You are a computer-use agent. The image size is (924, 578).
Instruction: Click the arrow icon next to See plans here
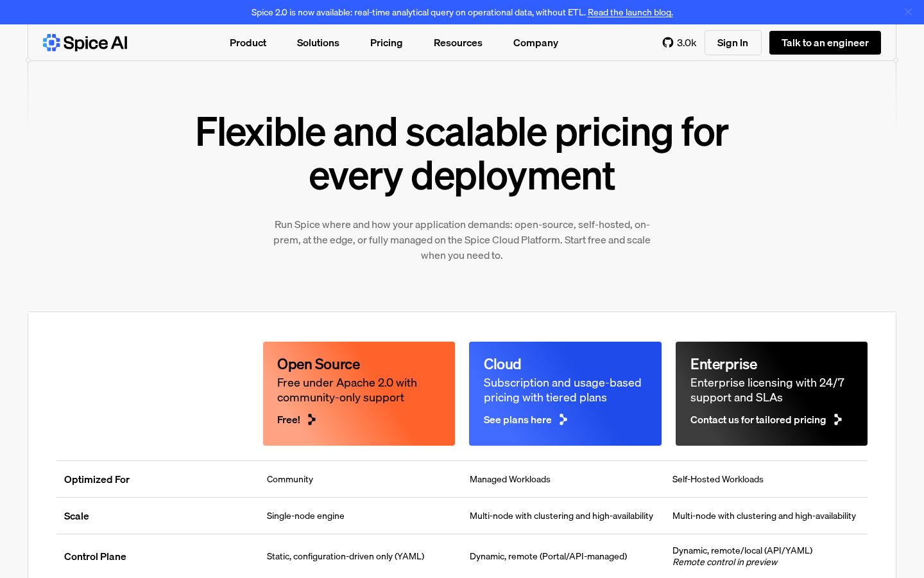click(x=563, y=419)
